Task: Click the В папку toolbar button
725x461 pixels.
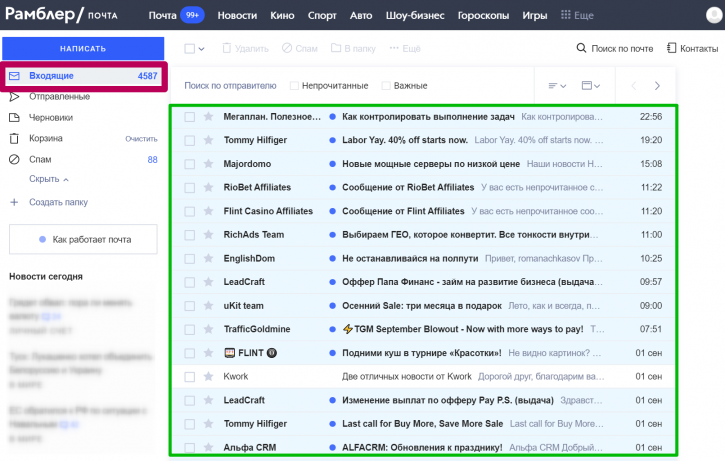Action: (x=353, y=48)
